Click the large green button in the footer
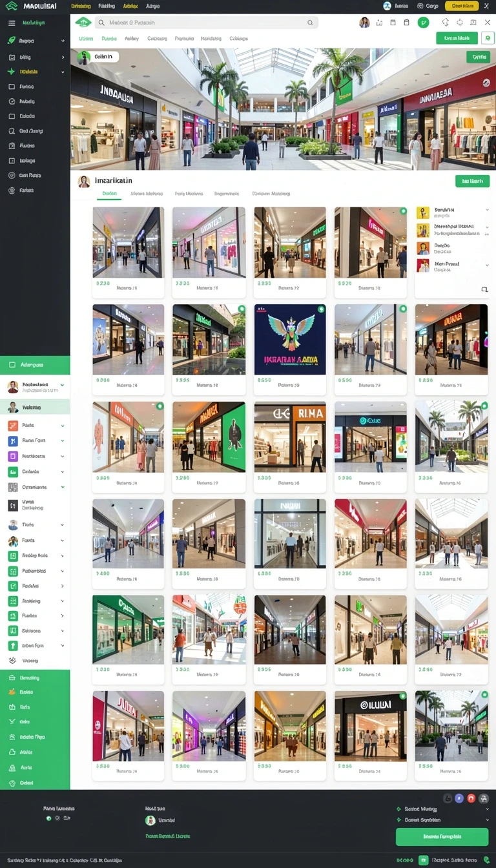Screen dimensions: 496x868 (x=442, y=837)
